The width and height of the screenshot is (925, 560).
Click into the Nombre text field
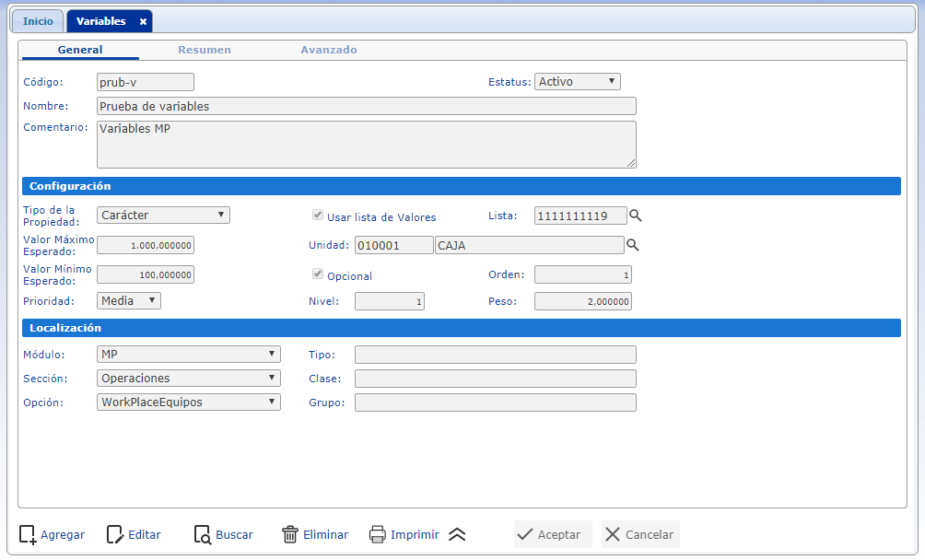coord(366,107)
